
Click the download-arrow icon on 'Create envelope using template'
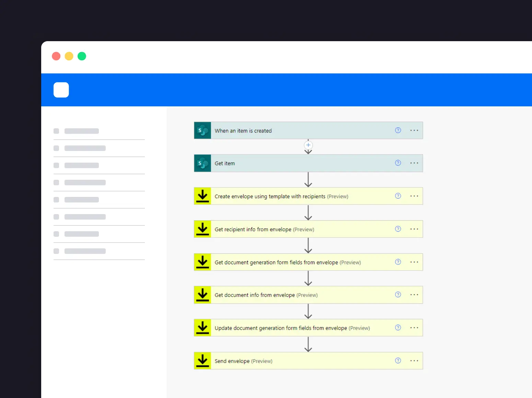[203, 196]
